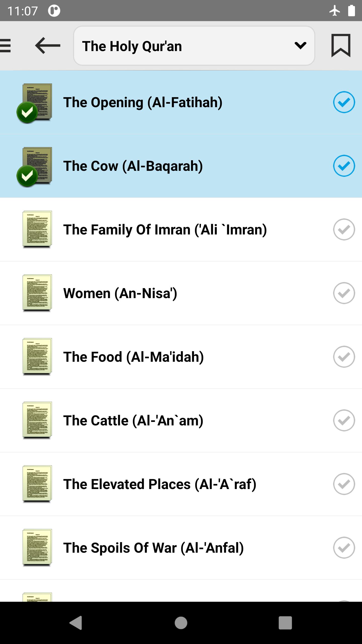The height and width of the screenshot is (644, 362).
Task: Select Women (An-Nisa') chapter title
Action: (120, 293)
